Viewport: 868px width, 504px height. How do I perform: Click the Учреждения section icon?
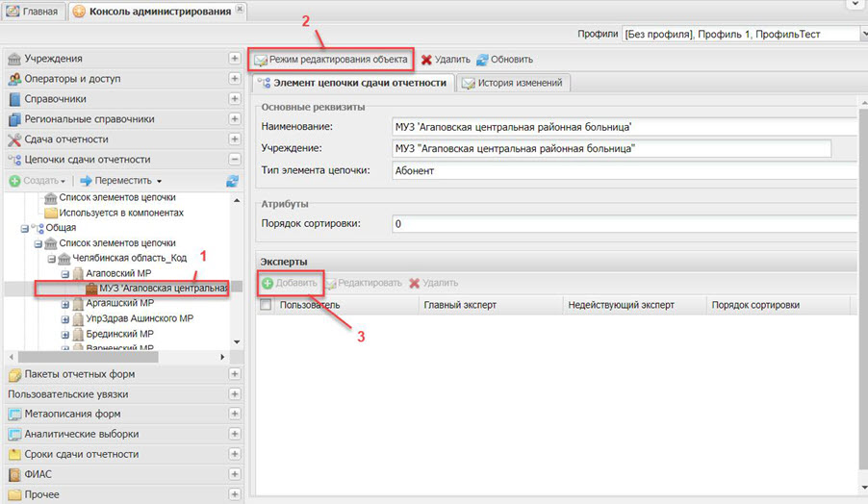tap(14, 59)
